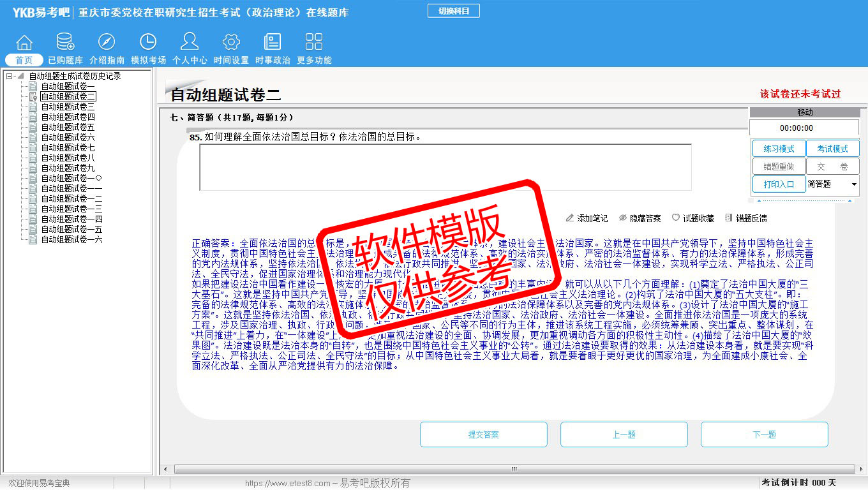Click the 提交答案 button
The width and height of the screenshot is (868, 490).
pyautogui.click(x=483, y=434)
